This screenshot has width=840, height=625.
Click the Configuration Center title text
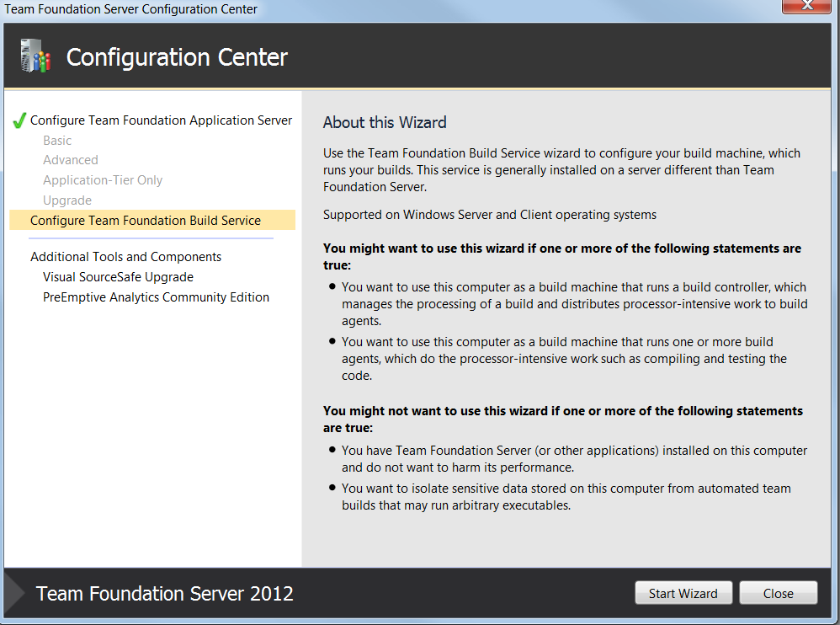(x=177, y=57)
